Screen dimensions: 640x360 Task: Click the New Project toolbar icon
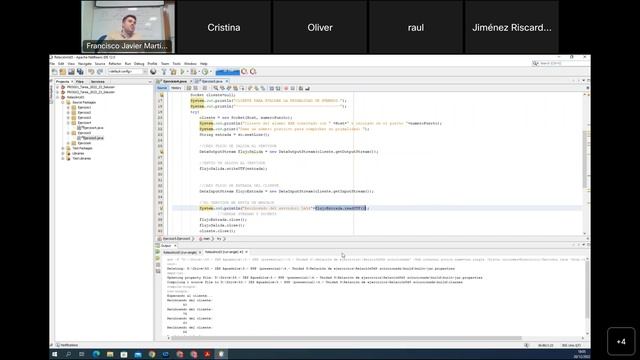click(x=62, y=72)
